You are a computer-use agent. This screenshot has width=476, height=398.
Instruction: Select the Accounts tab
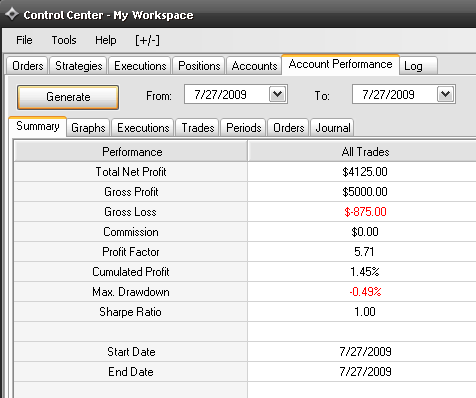tap(254, 66)
